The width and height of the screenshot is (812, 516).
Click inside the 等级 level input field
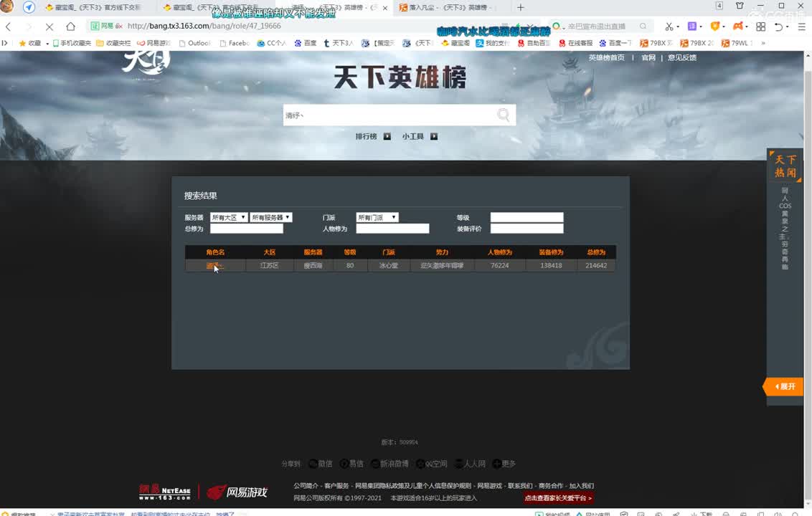click(526, 216)
